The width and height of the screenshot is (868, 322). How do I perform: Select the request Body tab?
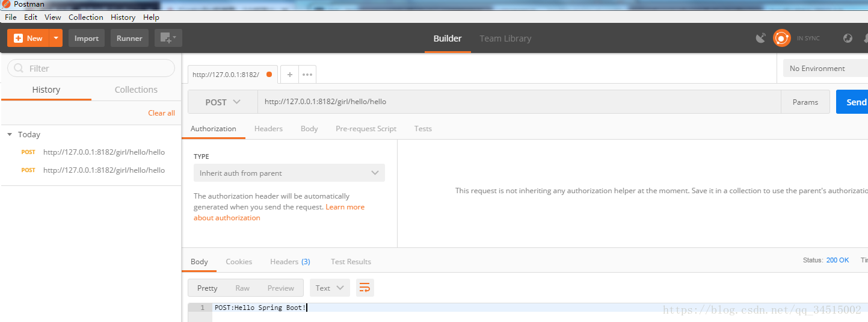tap(309, 129)
